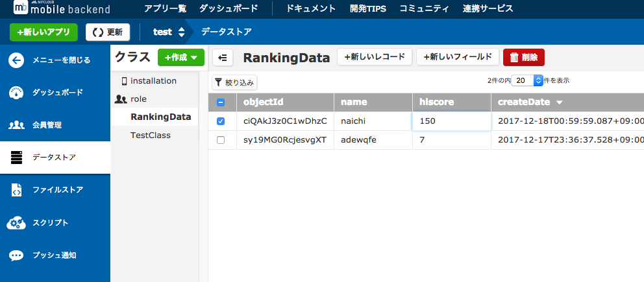Screen dimensions: 644x282
Task: Click the 2017-12-17T23:36:37 createDate cell
Action: [567, 140]
